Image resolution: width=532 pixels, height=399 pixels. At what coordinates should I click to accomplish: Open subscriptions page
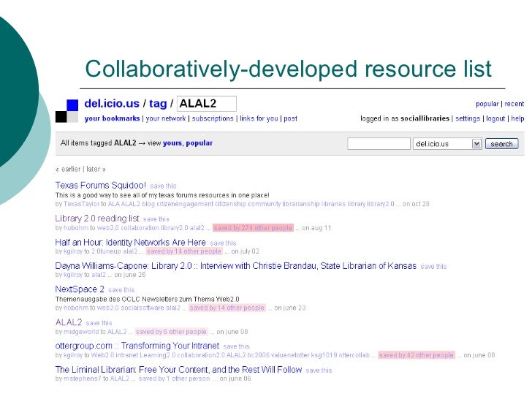point(213,118)
